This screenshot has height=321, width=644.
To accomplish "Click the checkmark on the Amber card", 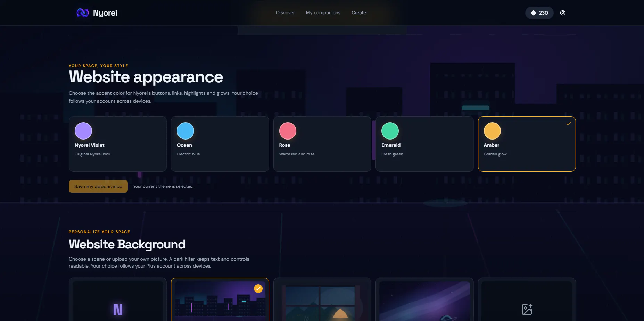I will pyautogui.click(x=569, y=124).
